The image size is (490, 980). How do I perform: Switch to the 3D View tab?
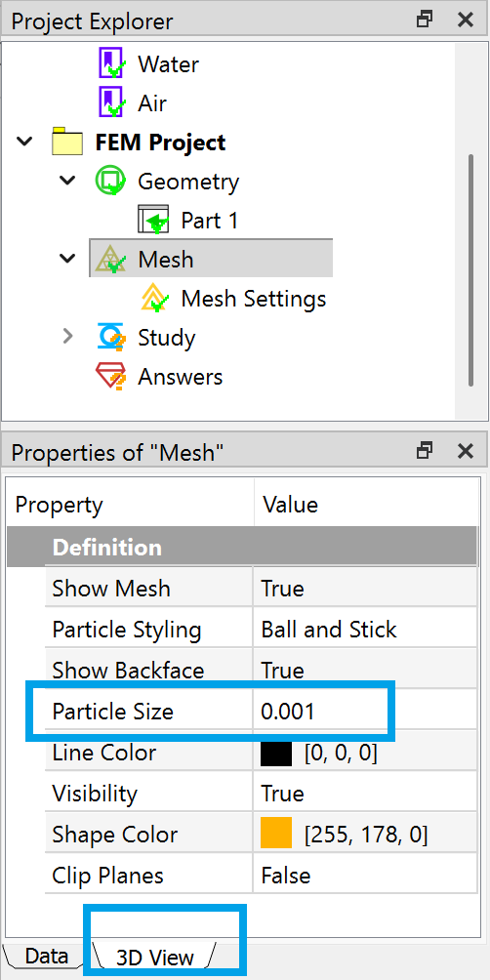click(155, 957)
